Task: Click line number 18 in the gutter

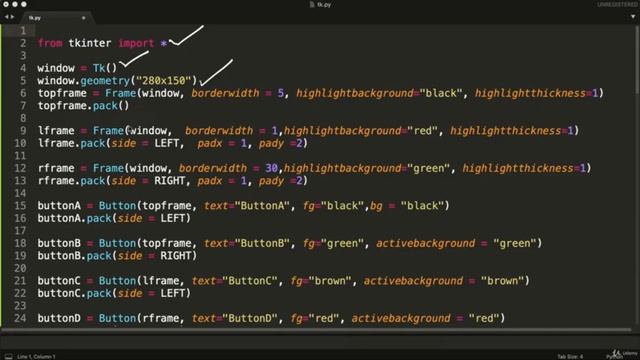Action: pyautogui.click(x=20, y=243)
